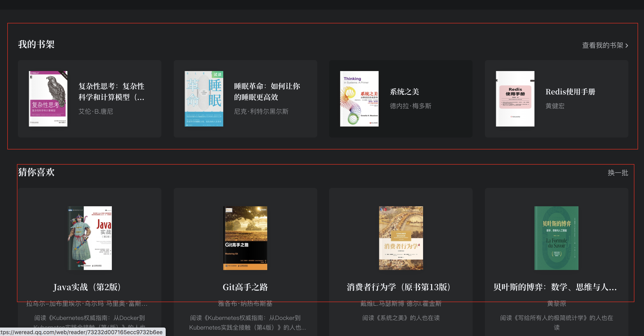Click the Git高手之路 title text
This screenshot has width=644, height=336.
pyautogui.click(x=245, y=287)
